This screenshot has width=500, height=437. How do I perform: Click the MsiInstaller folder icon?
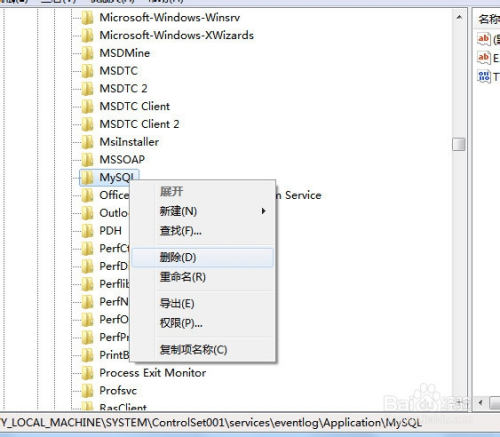88,142
